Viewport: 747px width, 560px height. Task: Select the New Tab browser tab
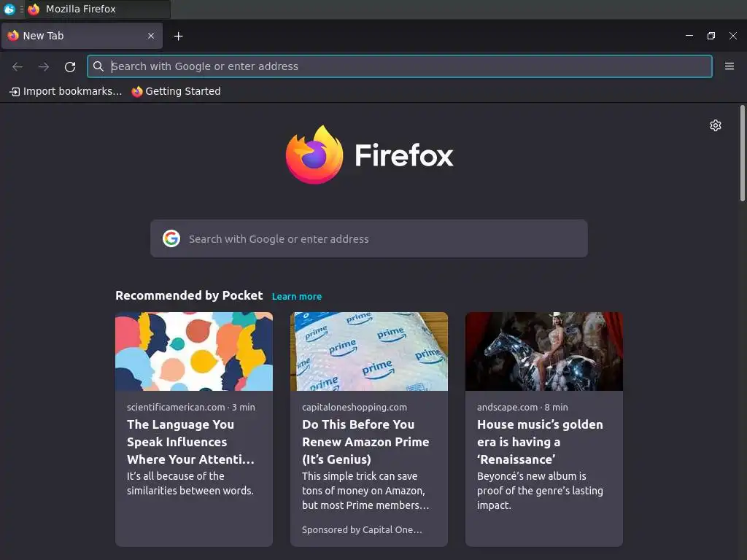coord(82,36)
